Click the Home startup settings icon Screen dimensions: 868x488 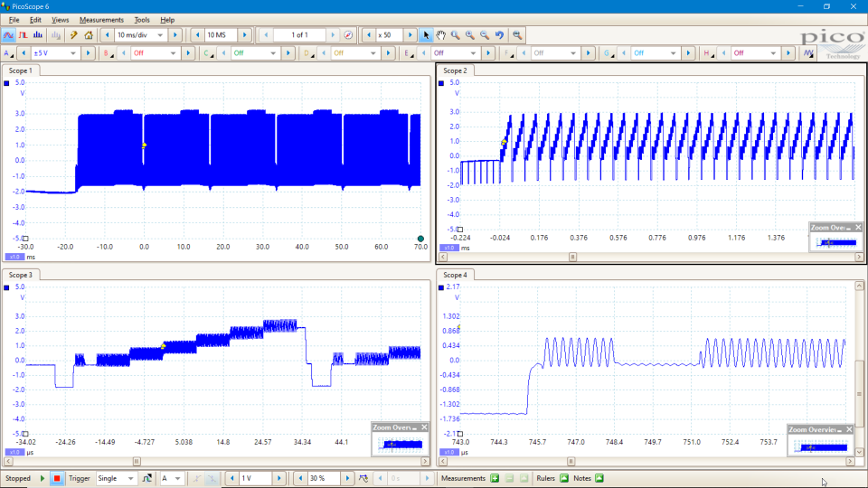tap(88, 35)
